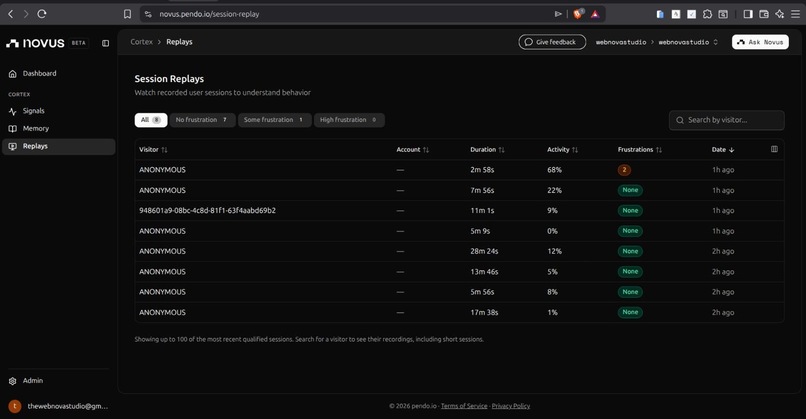Open Dashboard in the sidebar
This screenshot has height=419, width=806.
tap(59, 74)
